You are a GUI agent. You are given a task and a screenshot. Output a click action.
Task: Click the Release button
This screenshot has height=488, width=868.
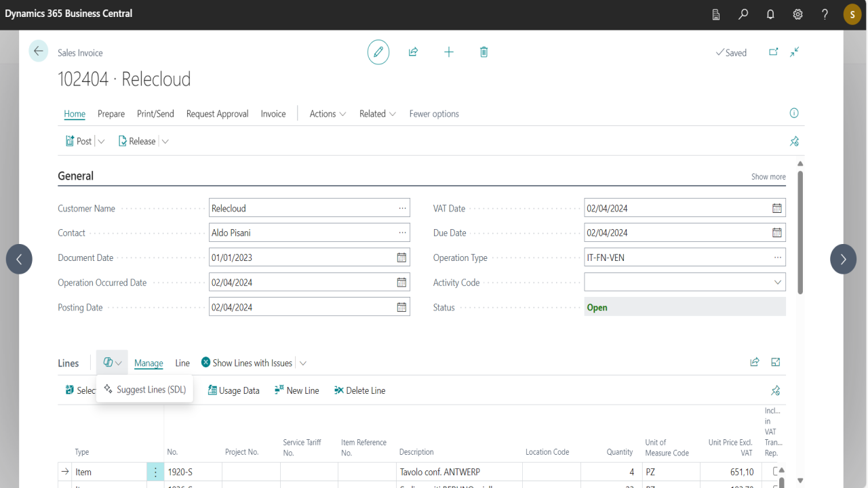(x=137, y=141)
